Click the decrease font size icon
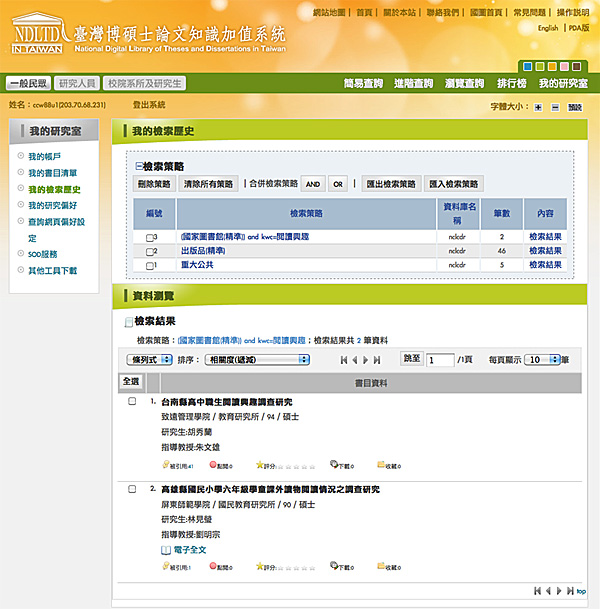This screenshot has width=600, height=609. point(554,106)
